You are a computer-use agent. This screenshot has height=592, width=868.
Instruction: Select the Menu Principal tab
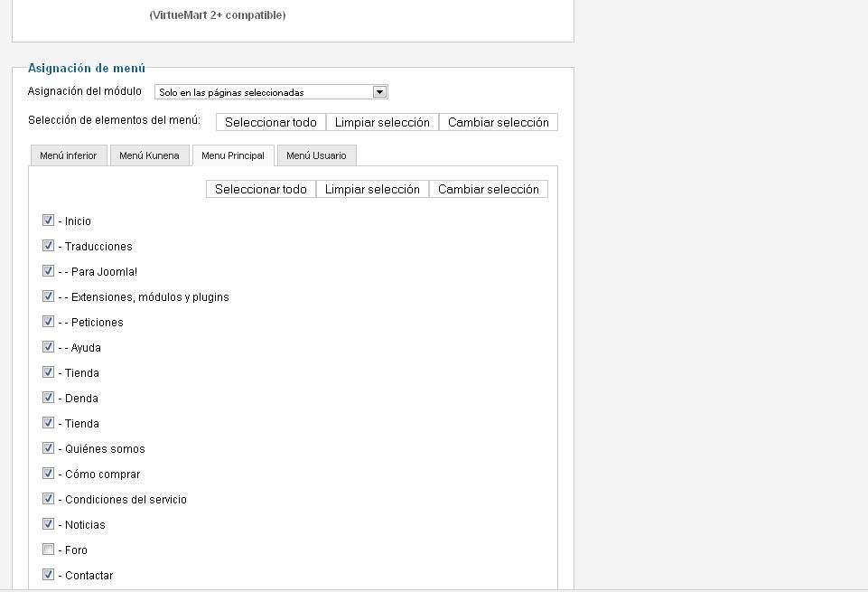233,155
